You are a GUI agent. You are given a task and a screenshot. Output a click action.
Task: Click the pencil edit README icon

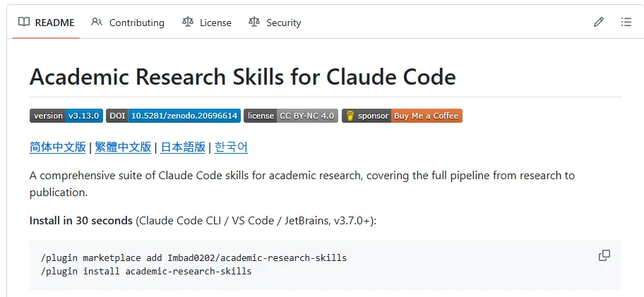pos(599,22)
